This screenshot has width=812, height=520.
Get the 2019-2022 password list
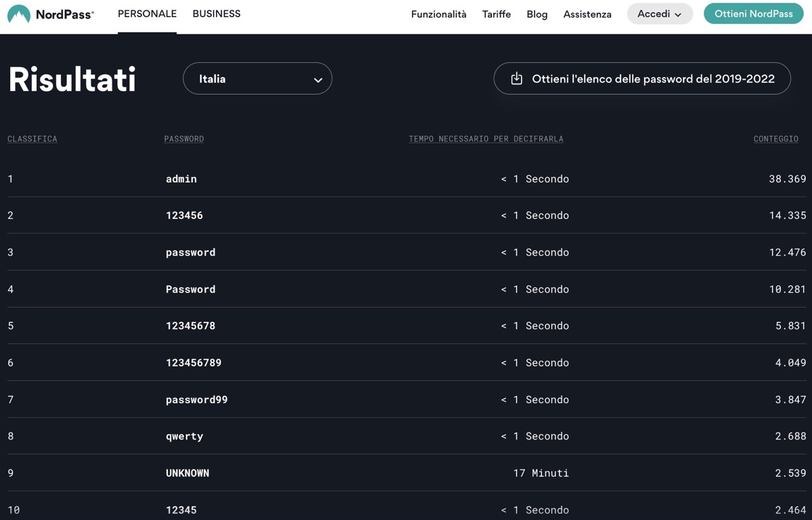pos(652,79)
